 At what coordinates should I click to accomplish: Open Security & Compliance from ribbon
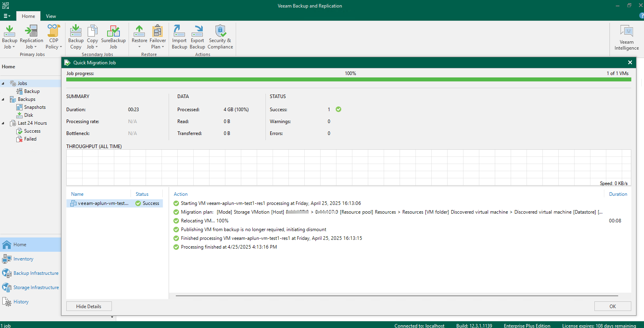[x=220, y=37]
